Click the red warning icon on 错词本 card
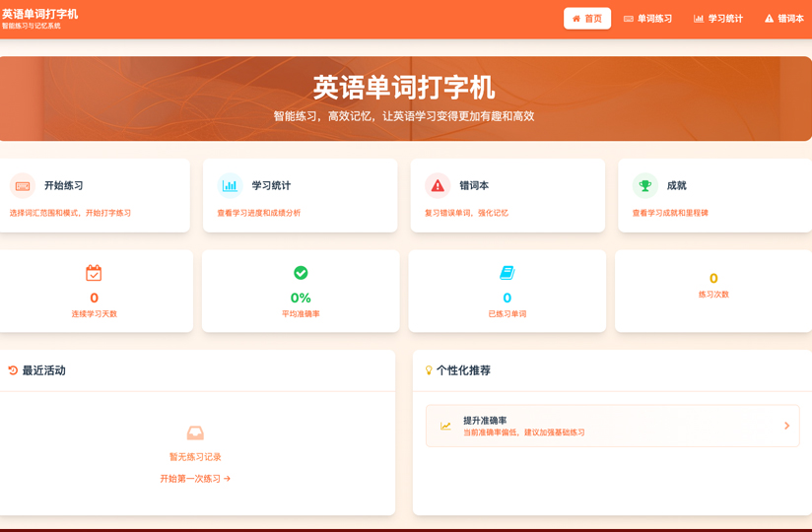Image resolution: width=812 pixels, height=532 pixels. pos(438,186)
